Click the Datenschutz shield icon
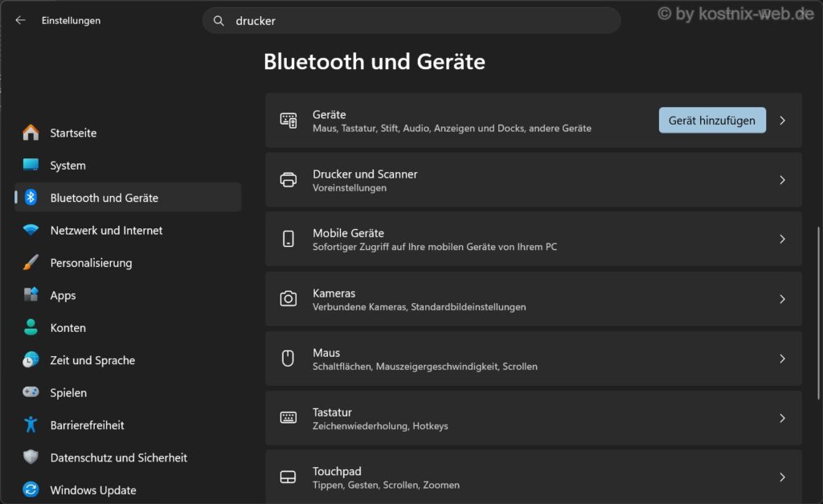 coord(31,457)
